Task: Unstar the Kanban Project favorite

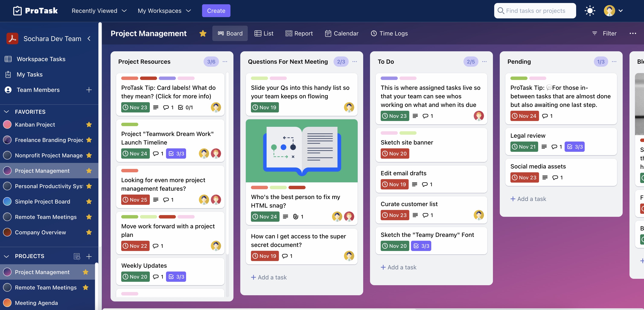Action: 89,124
